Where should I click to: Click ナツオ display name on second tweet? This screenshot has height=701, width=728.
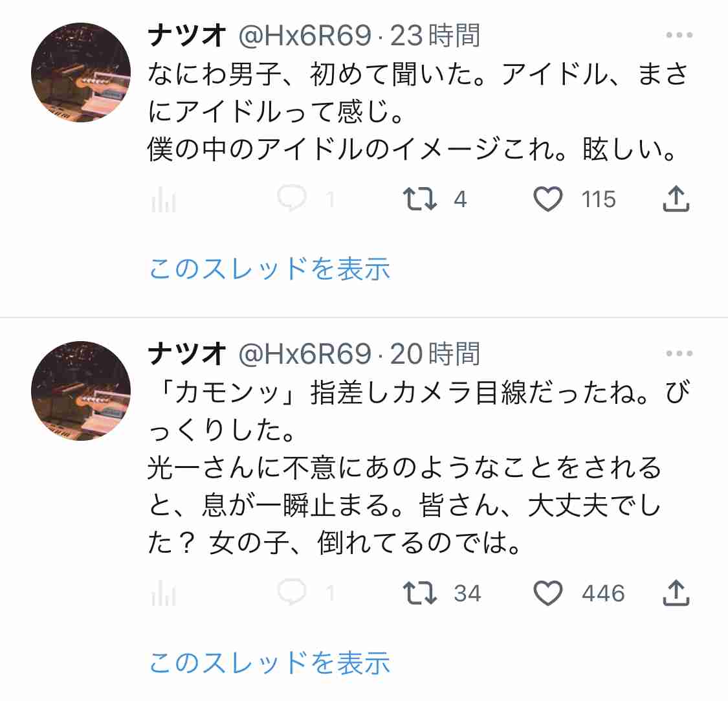click(x=186, y=354)
